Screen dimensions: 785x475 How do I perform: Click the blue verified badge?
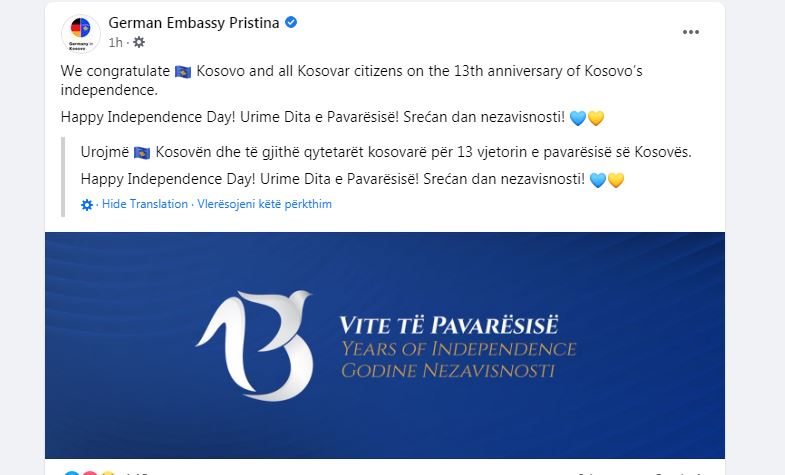tap(291, 23)
